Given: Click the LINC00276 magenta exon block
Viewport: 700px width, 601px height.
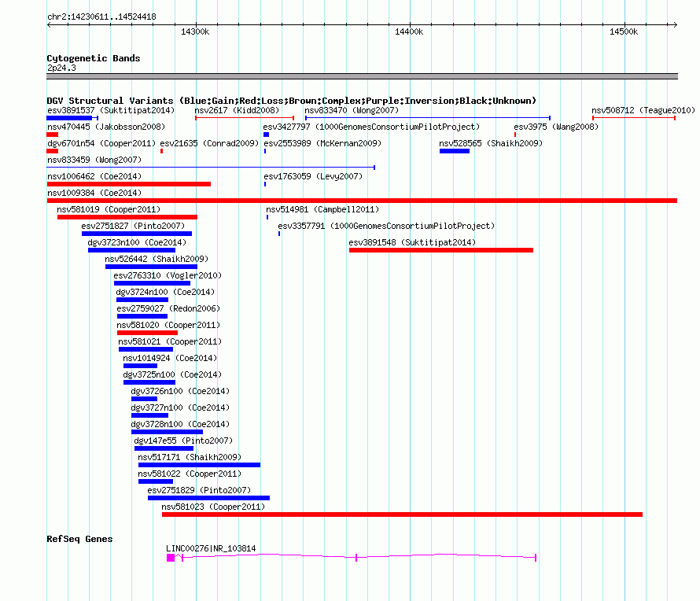Looking at the screenshot, I should [171, 558].
